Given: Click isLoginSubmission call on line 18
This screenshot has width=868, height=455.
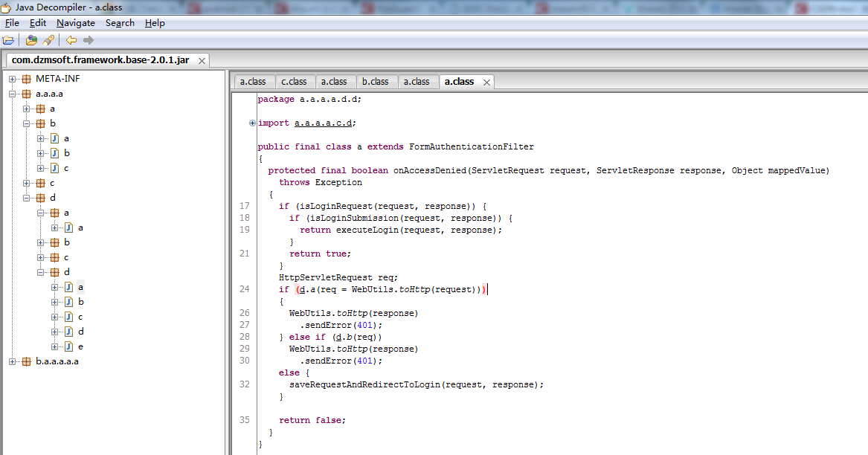Looking at the screenshot, I should pos(354,219).
